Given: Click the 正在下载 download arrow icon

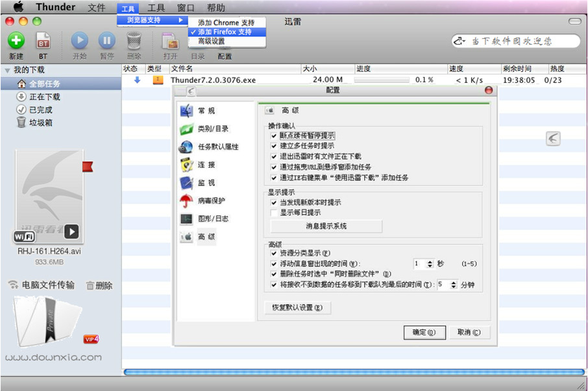Looking at the screenshot, I should [21, 97].
